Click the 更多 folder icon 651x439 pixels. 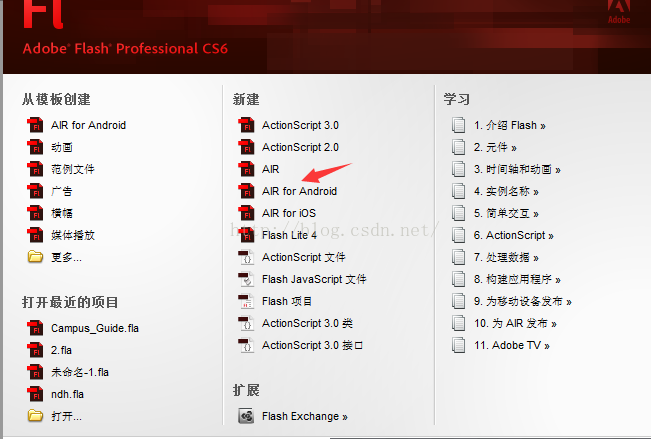tap(35, 257)
